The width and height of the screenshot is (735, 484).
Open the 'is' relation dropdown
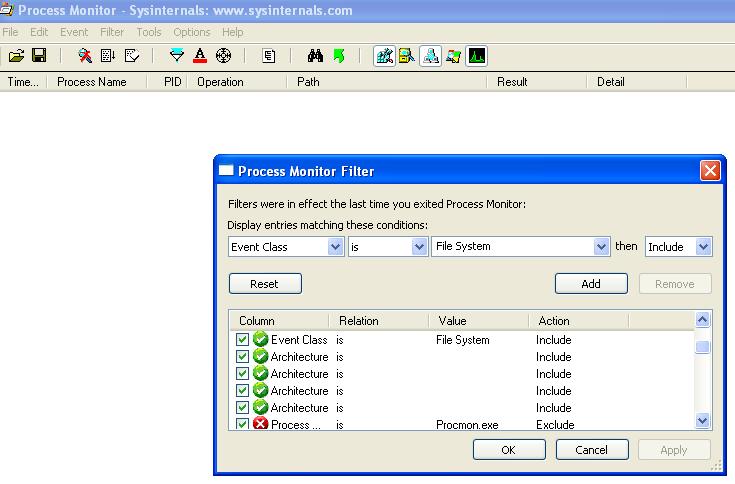coord(419,246)
